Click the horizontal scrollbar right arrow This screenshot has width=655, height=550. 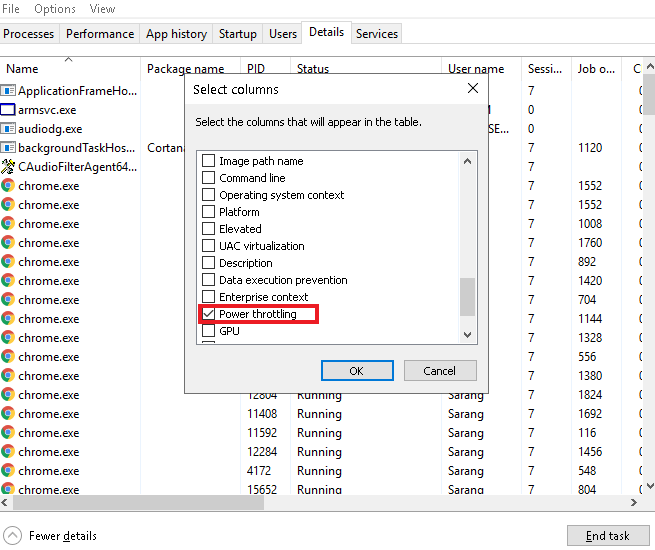pos(634,502)
